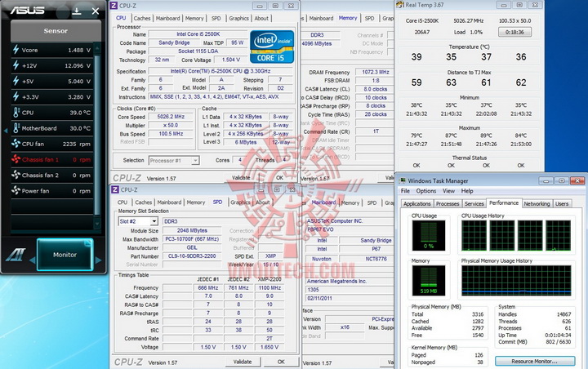Click the top CPU-Z window title icon

tap(114, 6)
